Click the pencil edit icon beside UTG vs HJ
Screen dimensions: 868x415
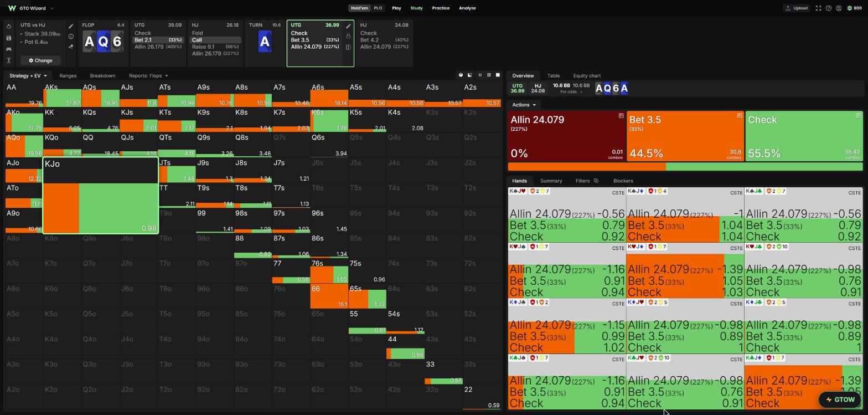pos(71,26)
